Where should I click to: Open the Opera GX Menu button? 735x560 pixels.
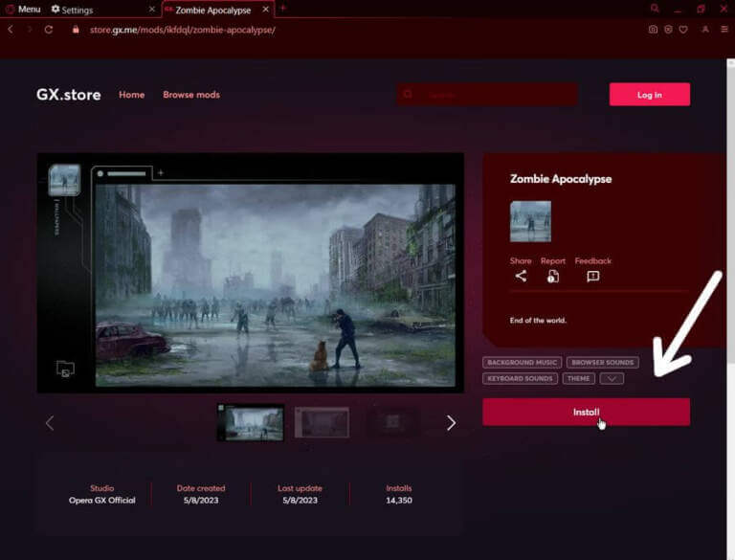(23, 9)
